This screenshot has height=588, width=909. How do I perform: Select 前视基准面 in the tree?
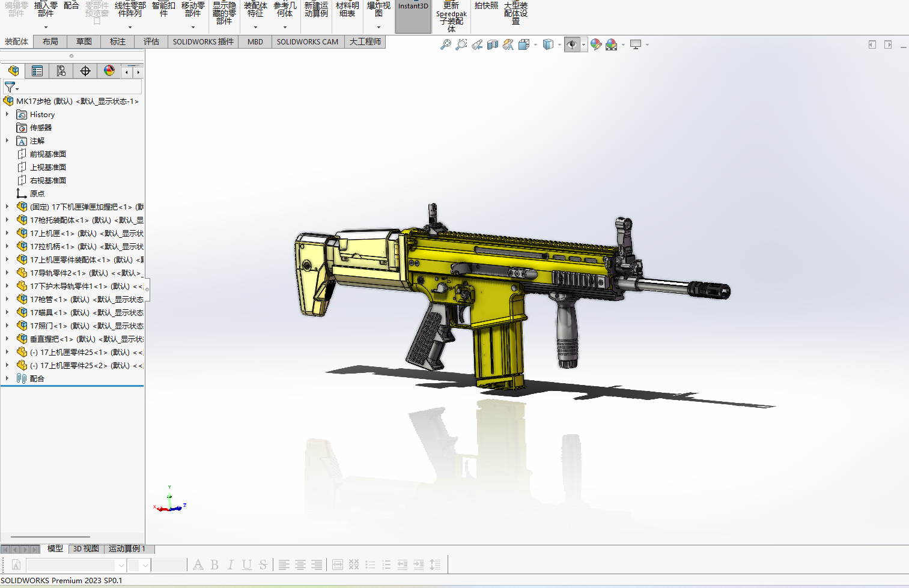(x=48, y=154)
